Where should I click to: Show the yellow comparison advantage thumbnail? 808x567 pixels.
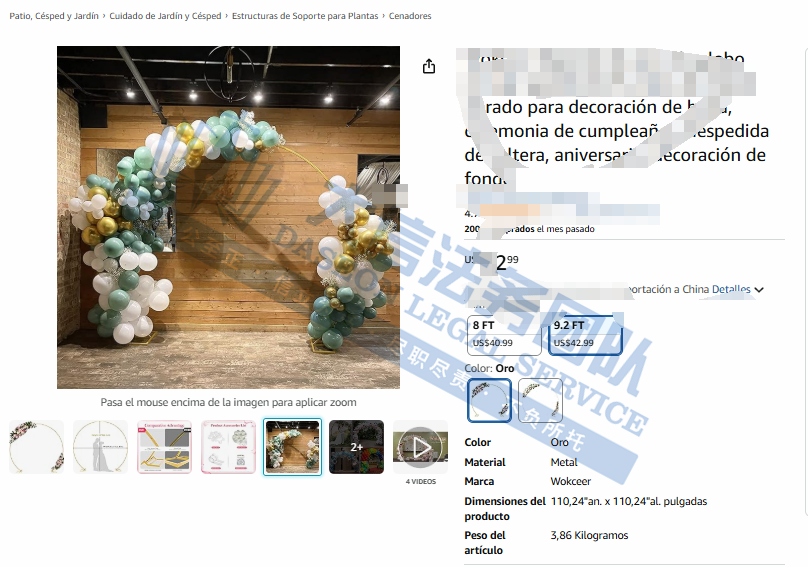coord(164,446)
